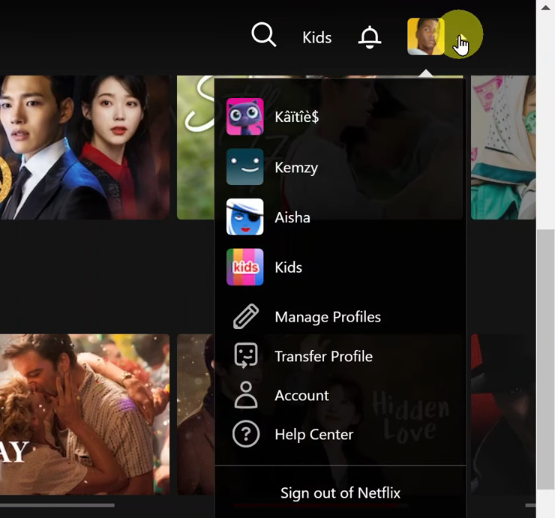The image size is (555, 518).
Task: Sign out of Netflix
Action: point(340,493)
